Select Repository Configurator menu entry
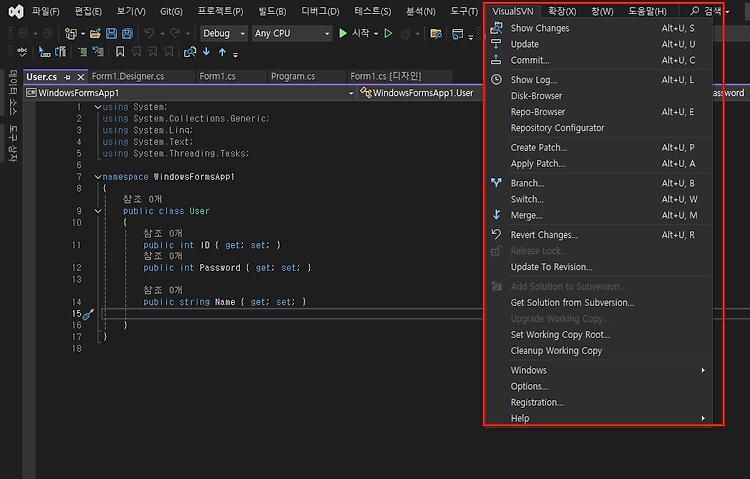750x479 pixels. pyautogui.click(x=600, y=128)
